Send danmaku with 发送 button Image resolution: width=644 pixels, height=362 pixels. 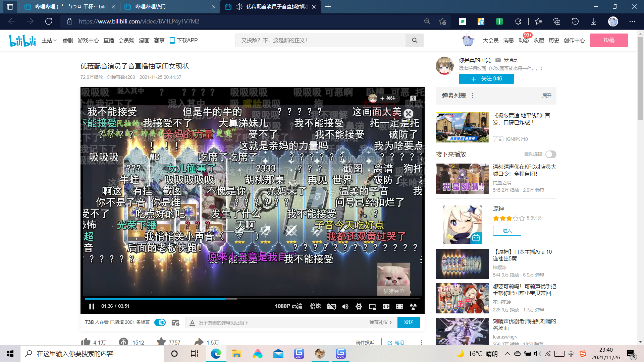click(x=409, y=322)
